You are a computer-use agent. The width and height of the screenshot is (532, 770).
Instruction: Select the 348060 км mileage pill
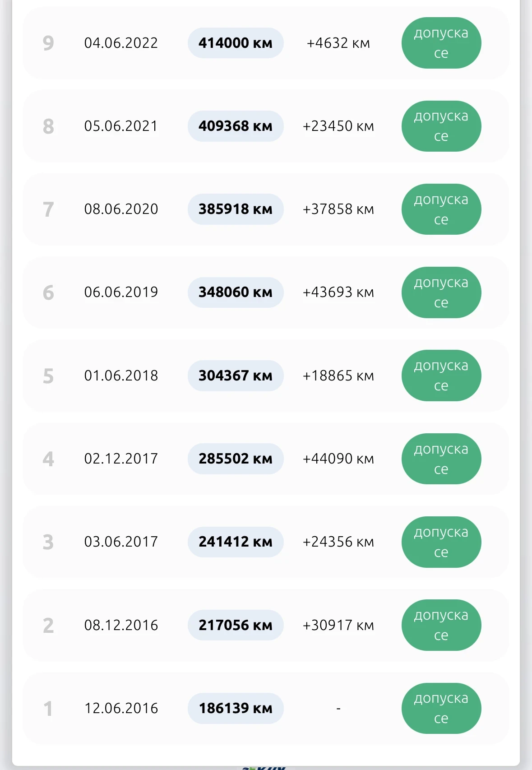(x=236, y=292)
